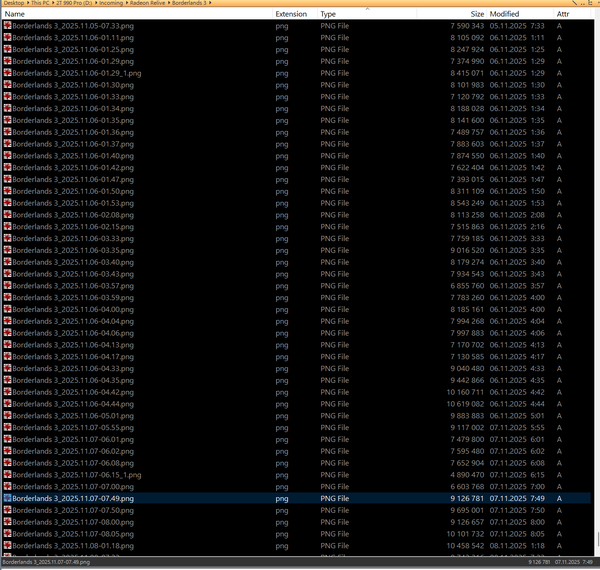
Task: Click Borderlands 3 folder in breadcrumb
Action: pyautogui.click(x=189, y=3)
